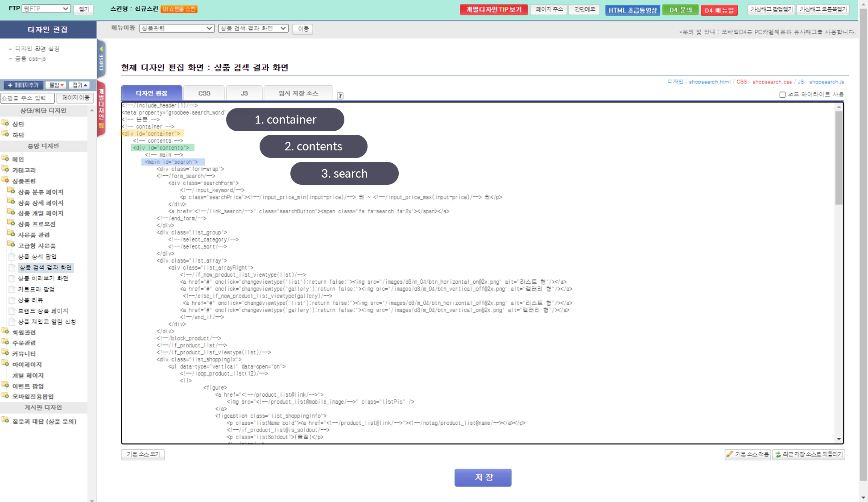Enable 코드 하이라이트 사용 checkbox
The height and width of the screenshot is (502, 868).
coord(782,95)
